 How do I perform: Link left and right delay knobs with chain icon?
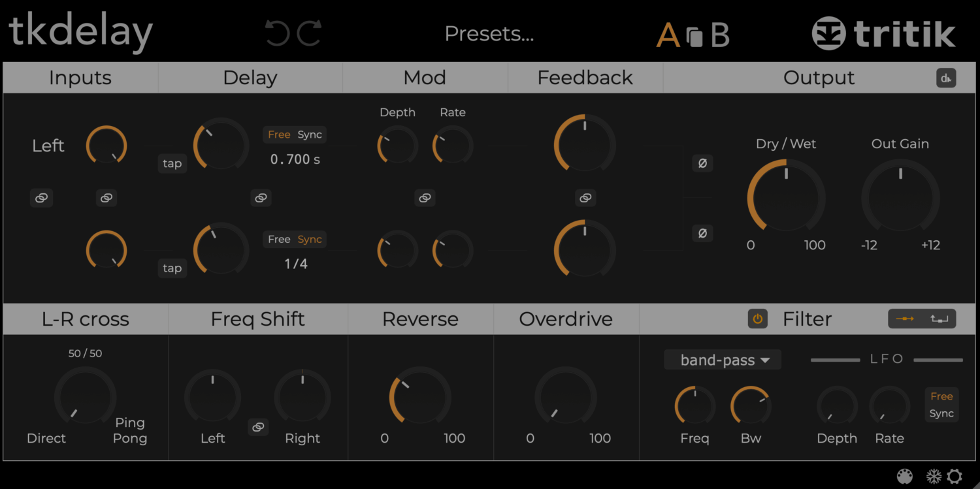pos(261,198)
